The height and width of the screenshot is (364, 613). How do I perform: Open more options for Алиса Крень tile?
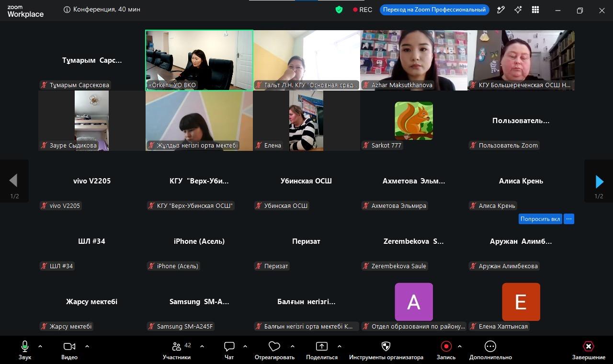(569, 219)
